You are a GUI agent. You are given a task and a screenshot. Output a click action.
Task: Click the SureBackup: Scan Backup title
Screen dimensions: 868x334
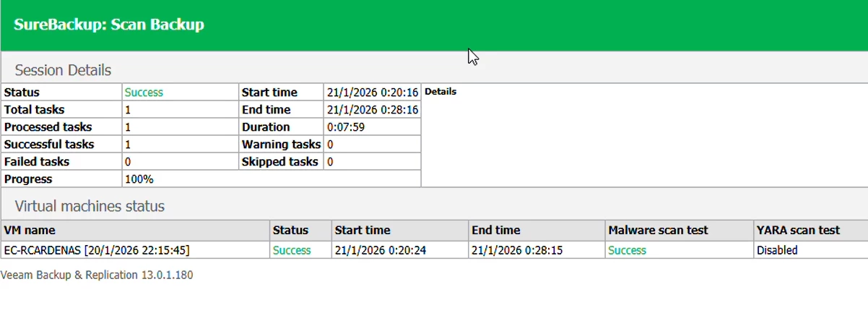[x=109, y=25]
